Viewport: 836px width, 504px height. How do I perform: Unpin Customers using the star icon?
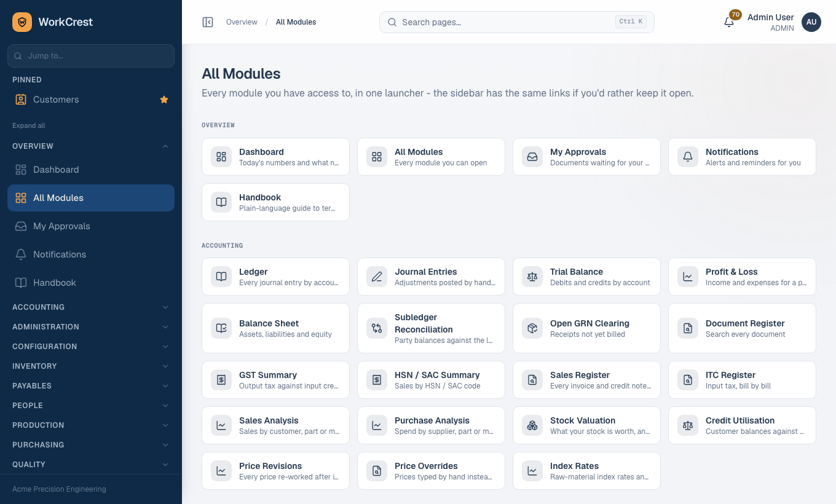[164, 100]
